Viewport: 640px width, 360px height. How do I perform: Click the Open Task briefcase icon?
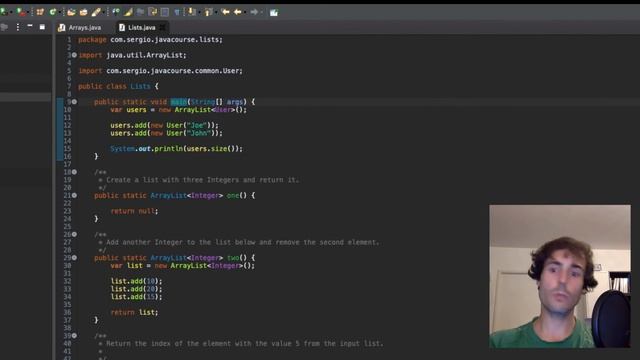coord(84,12)
